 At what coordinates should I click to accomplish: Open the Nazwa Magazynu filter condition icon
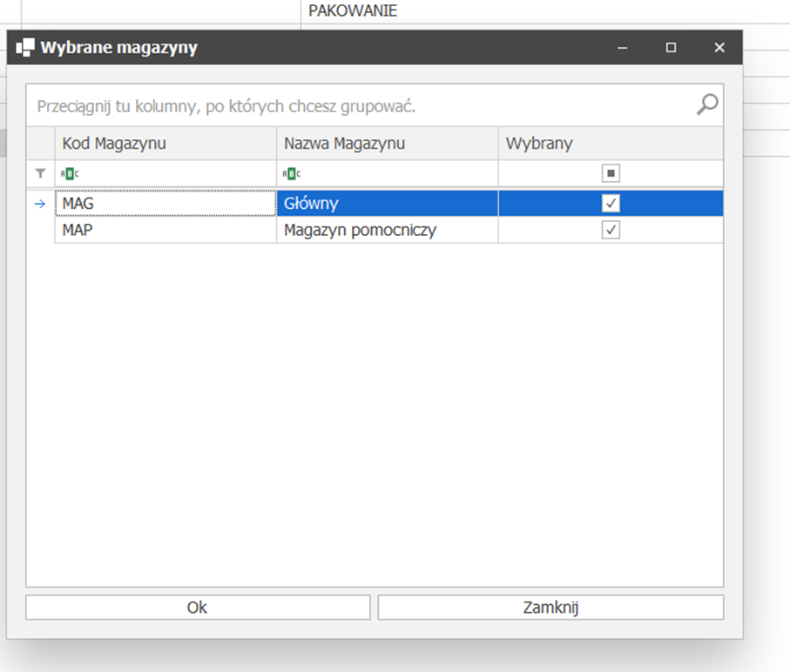coord(291,174)
